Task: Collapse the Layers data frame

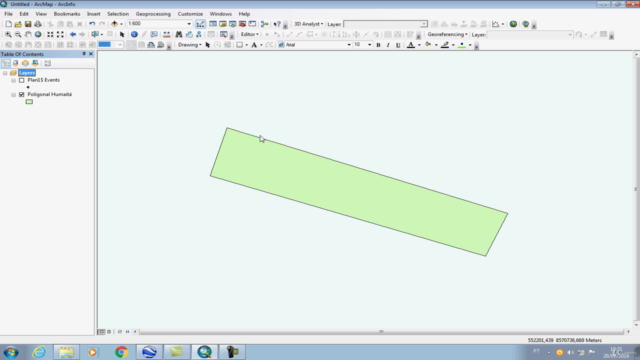Action: click(x=5, y=73)
